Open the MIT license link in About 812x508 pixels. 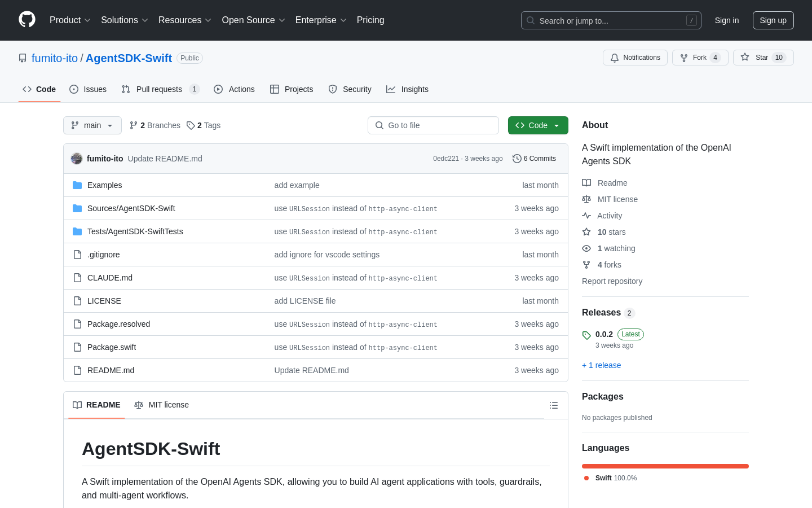tap(610, 199)
